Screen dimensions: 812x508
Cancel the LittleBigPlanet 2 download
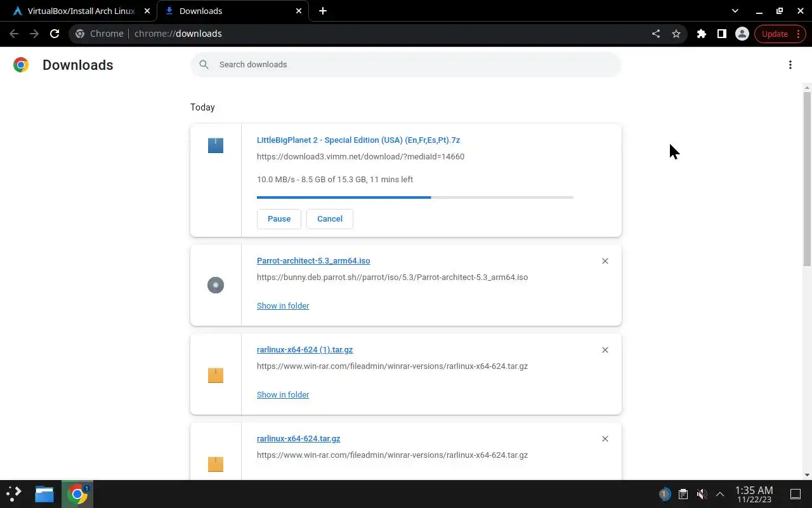point(330,218)
